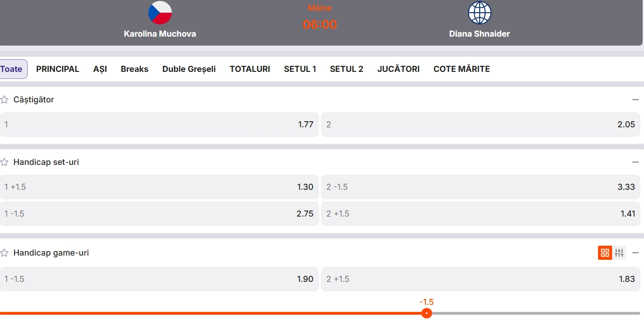Bet on winner 1 at 1.77
This screenshot has width=644, height=319.
tap(159, 124)
